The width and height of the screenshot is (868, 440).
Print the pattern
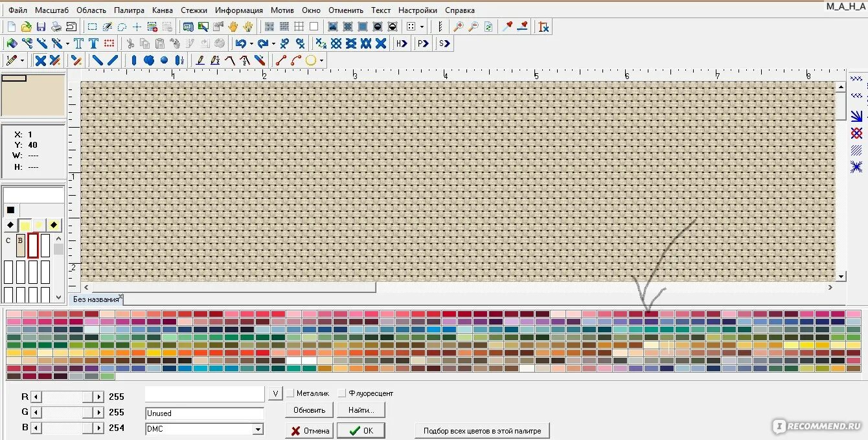[x=56, y=27]
